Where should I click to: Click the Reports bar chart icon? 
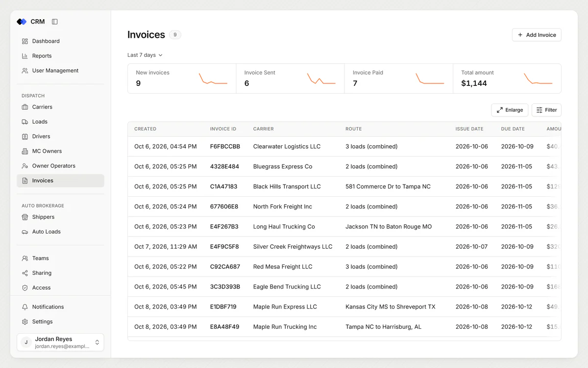(x=25, y=56)
